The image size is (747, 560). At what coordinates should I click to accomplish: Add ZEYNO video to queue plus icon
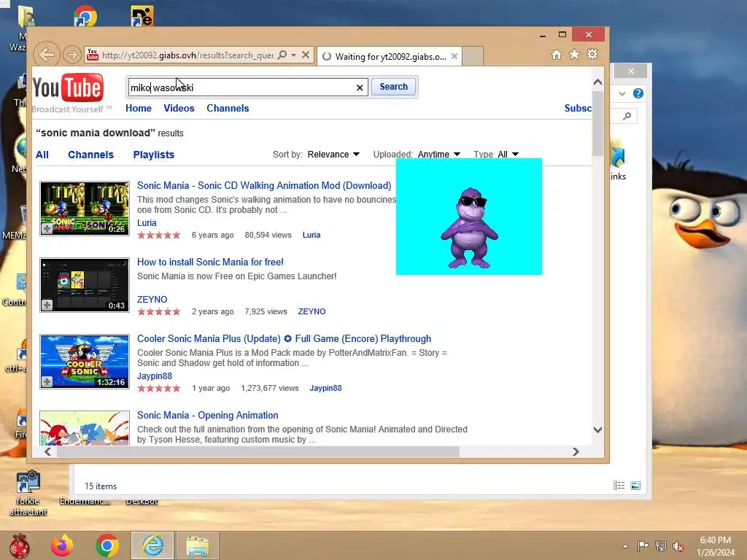tap(47, 306)
